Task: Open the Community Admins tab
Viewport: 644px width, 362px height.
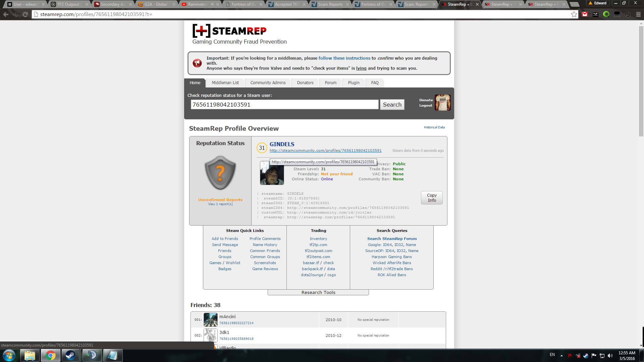Action: coord(268,83)
